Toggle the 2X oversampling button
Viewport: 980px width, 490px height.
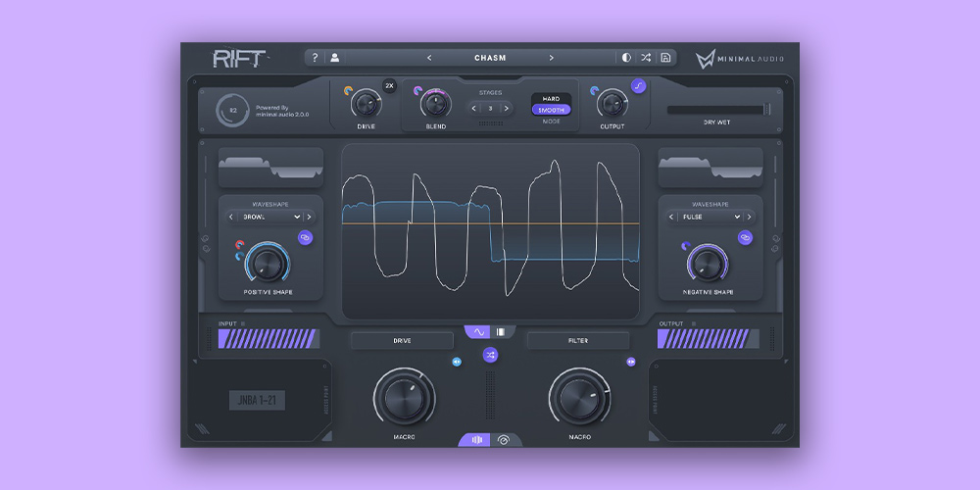389,86
